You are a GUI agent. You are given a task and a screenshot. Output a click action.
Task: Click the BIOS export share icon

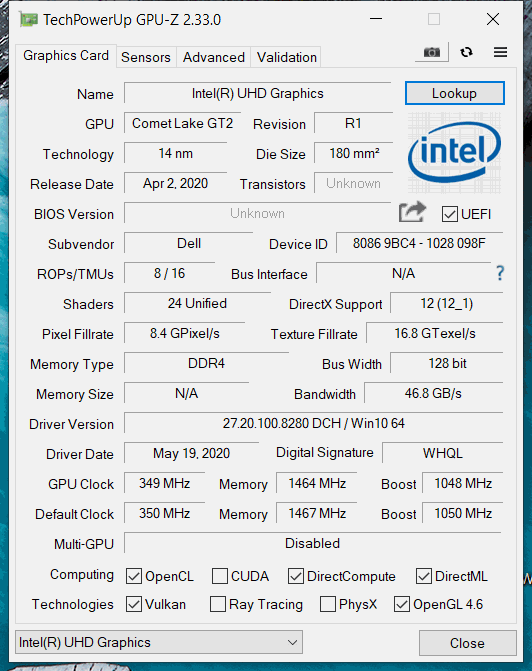coord(412,212)
